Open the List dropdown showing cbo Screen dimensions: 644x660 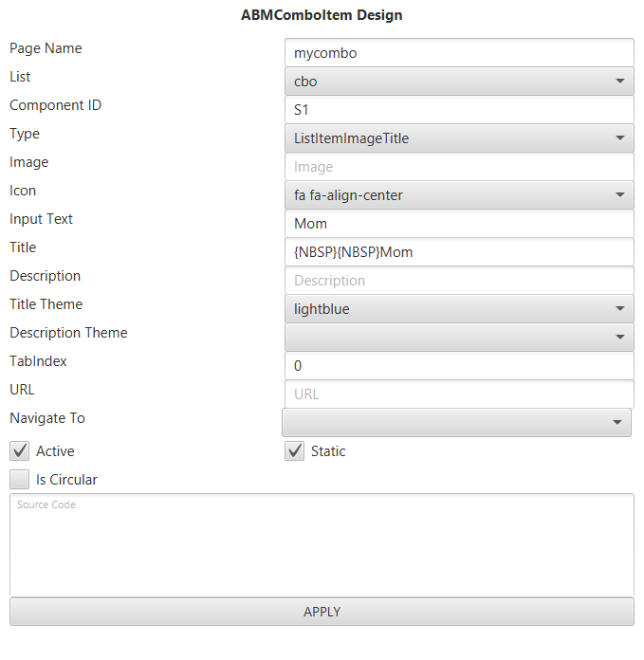coord(458,82)
